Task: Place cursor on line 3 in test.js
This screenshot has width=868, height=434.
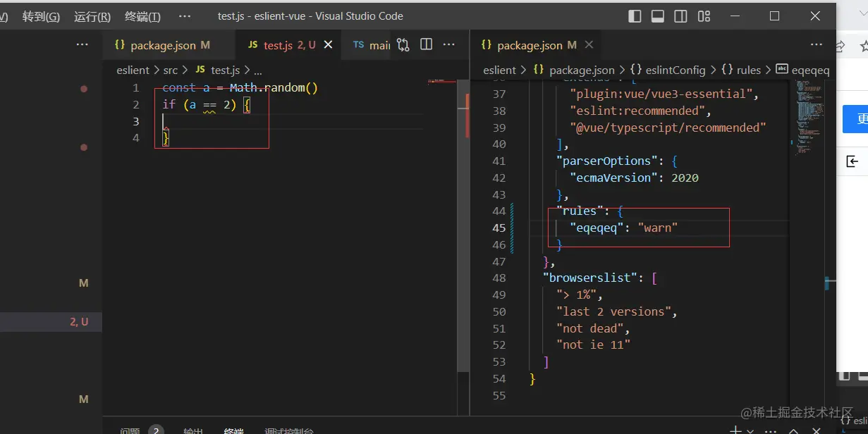Action: coord(282,121)
